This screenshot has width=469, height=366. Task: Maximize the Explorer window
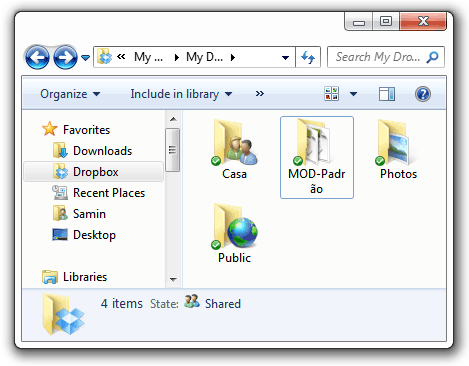(386, 22)
